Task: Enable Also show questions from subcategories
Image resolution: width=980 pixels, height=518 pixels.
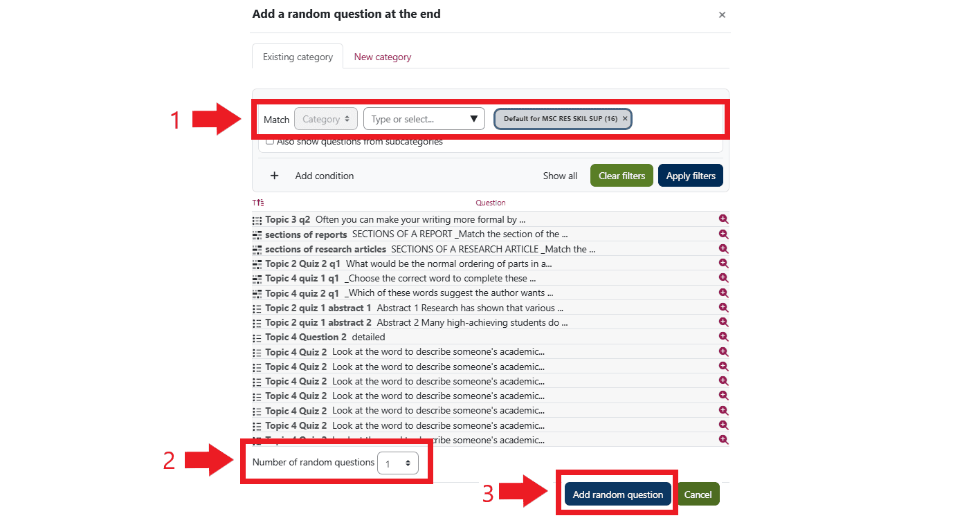Action: [270, 142]
